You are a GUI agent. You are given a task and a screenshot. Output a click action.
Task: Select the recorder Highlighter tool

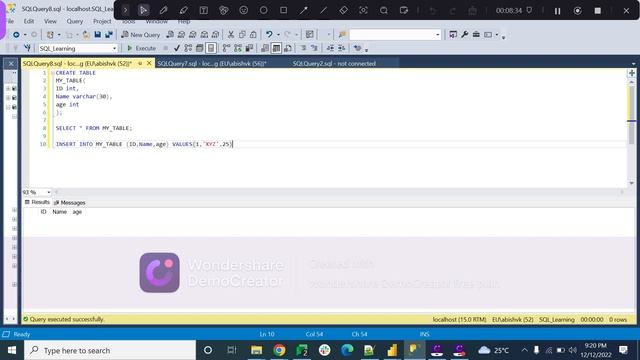tap(183, 11)
